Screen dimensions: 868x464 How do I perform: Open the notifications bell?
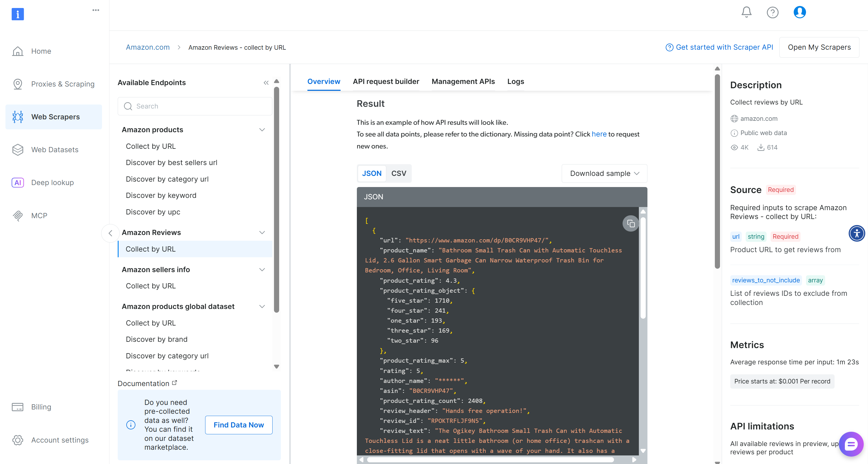(746, 12)
